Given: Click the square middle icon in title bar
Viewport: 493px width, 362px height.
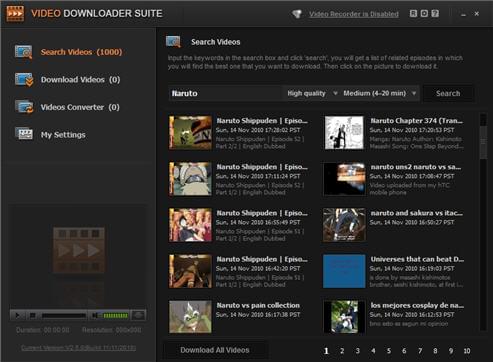Looking at the screenshot, I should click(x=424, y=13).
